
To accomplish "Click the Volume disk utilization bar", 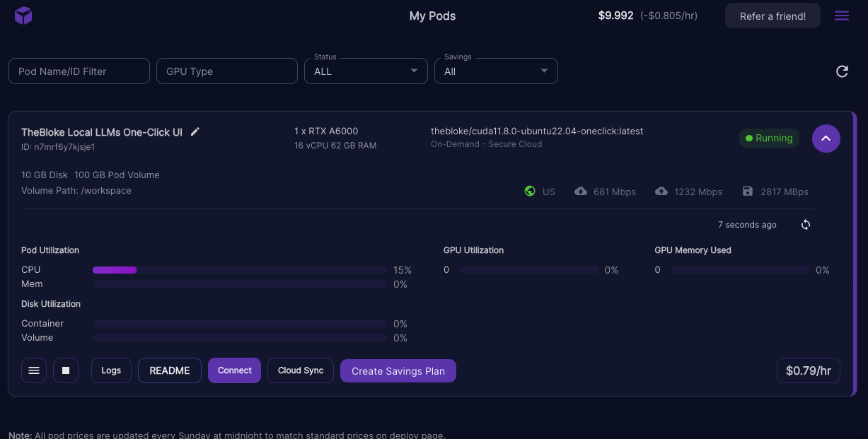I will coord(240,338).
